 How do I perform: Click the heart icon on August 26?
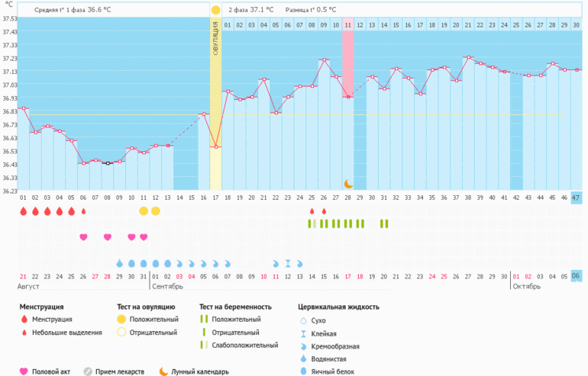[x=83, y=237]
